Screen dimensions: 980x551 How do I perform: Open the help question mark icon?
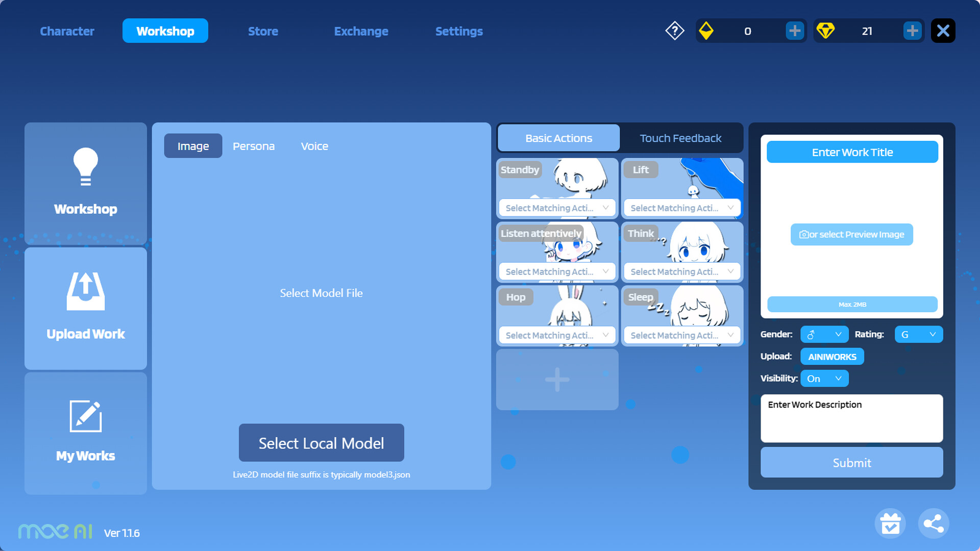674,31
